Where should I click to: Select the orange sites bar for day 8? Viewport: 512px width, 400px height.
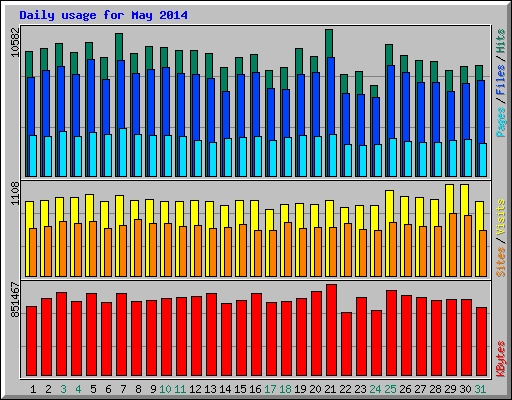click(138, 248)
